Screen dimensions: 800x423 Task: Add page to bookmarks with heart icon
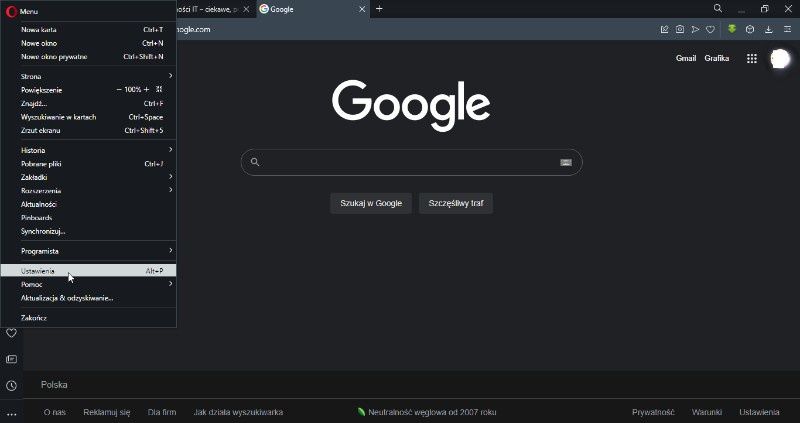pos(710,30)
